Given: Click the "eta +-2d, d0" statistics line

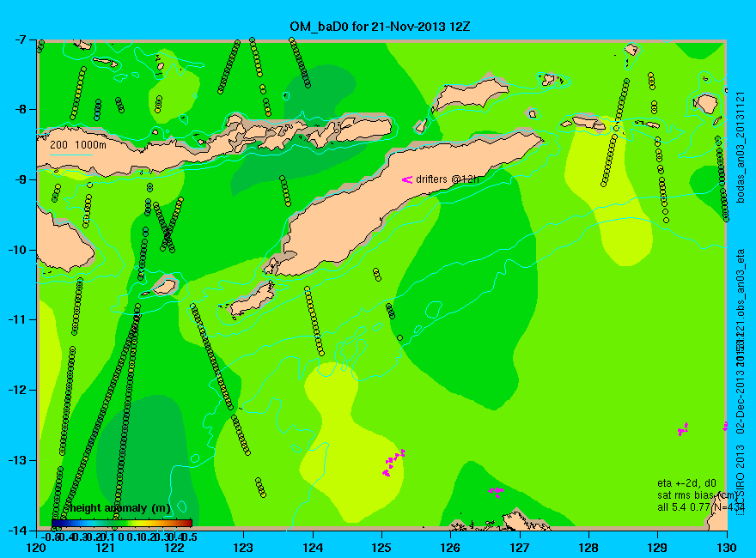Looking at the screenshot, I should (x=686, y=483).
